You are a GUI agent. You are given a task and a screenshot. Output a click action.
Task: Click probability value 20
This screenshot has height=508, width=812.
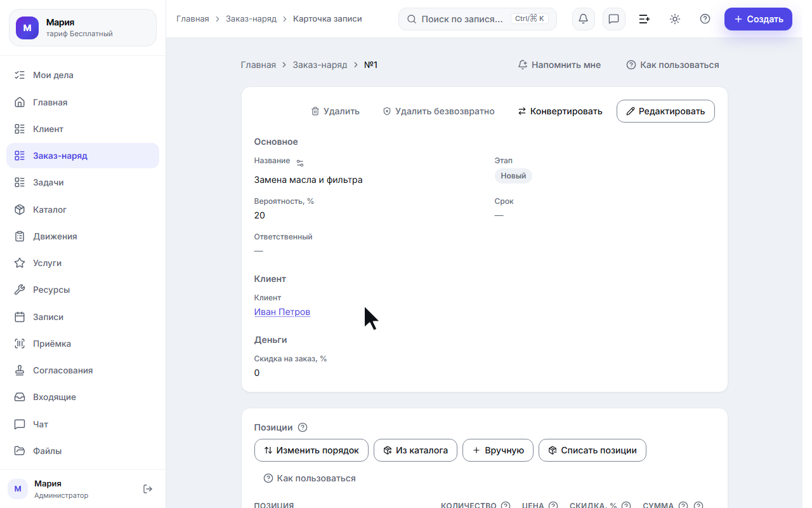259,215
